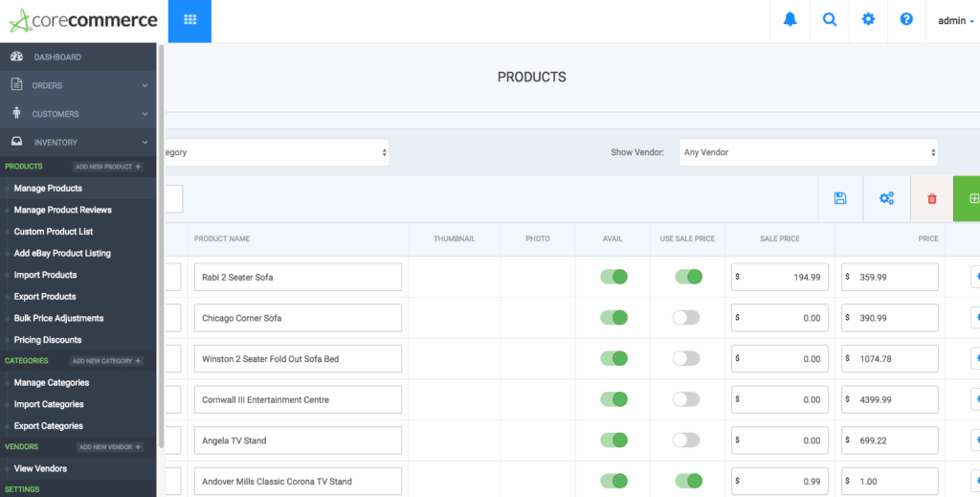Click the Add New Category button
The height and width of the screenshot is (497, 980).
[x=107, y=361]
